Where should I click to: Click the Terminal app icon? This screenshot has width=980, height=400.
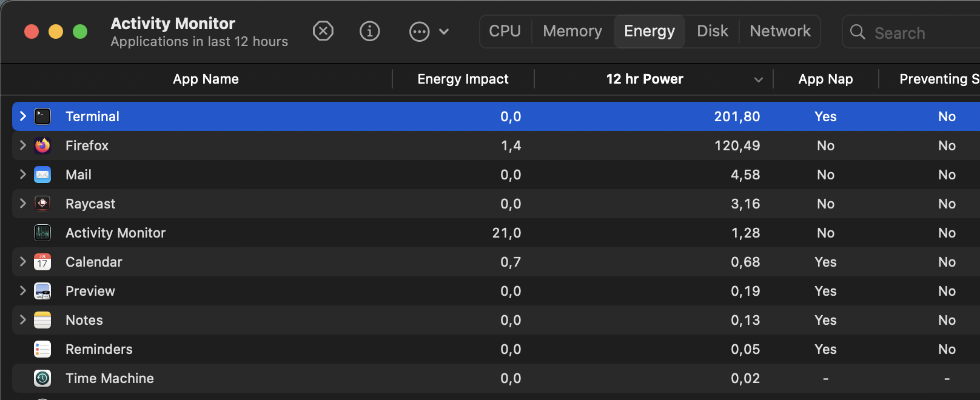click(42, 116)
